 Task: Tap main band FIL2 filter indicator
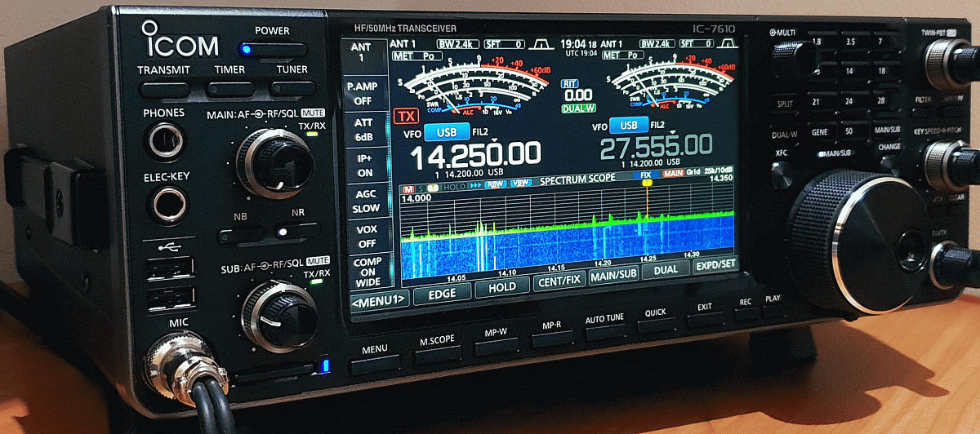click(480, 132)
